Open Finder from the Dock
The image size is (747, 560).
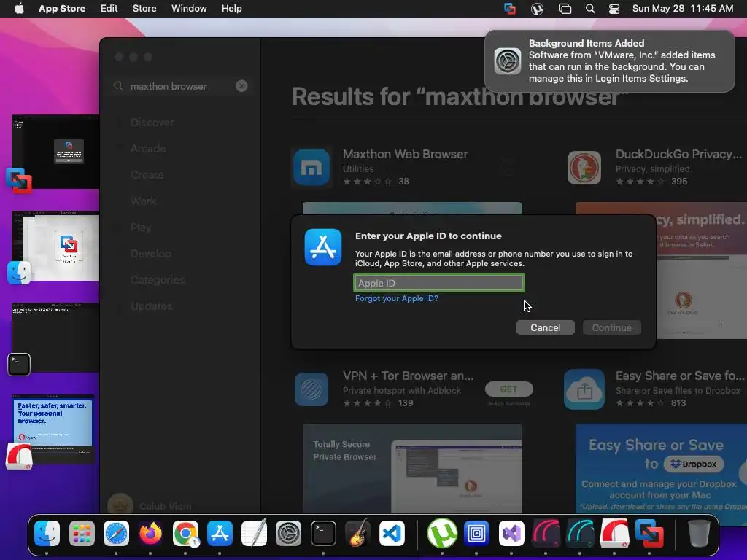coord(47,533)
